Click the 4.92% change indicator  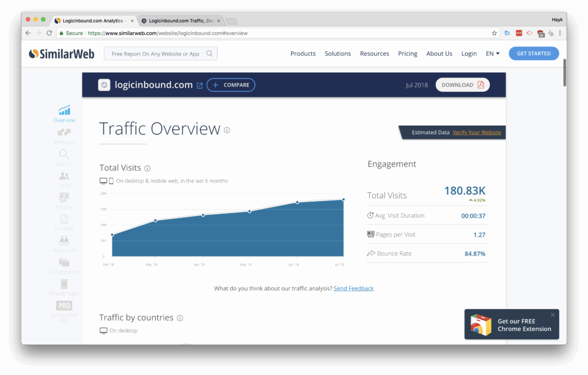click(x=477, y=200)
